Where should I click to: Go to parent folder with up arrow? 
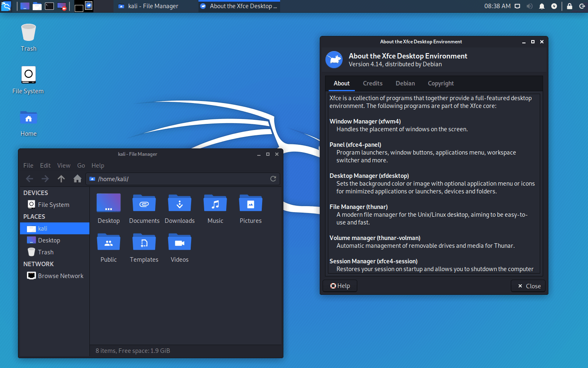click(61, 179)
